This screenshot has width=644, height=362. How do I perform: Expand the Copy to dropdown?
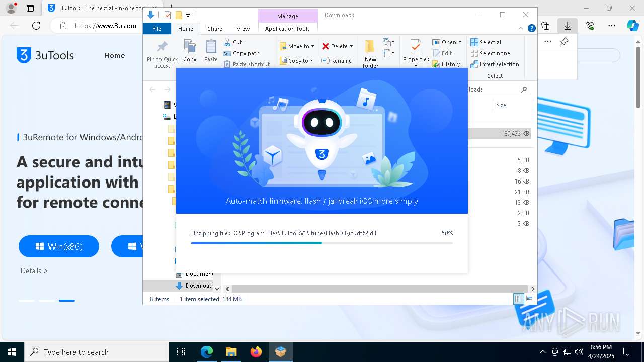tap(312, 61)
